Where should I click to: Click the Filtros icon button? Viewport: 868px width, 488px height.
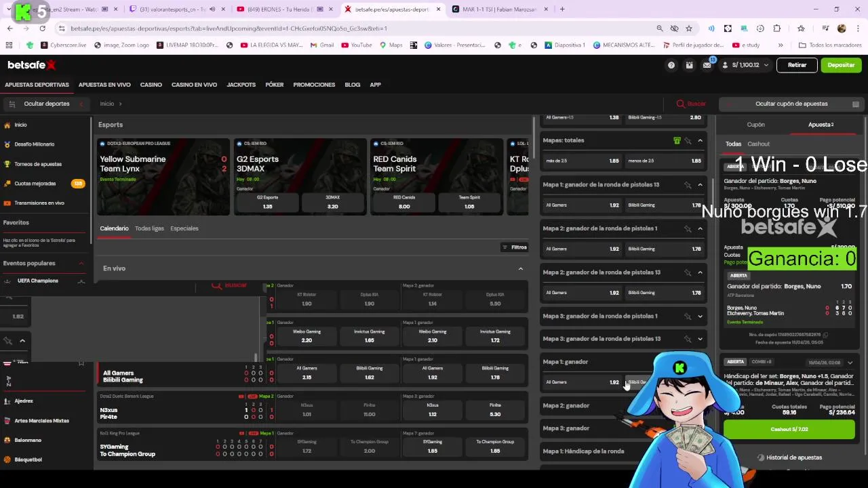pos(515,247)
